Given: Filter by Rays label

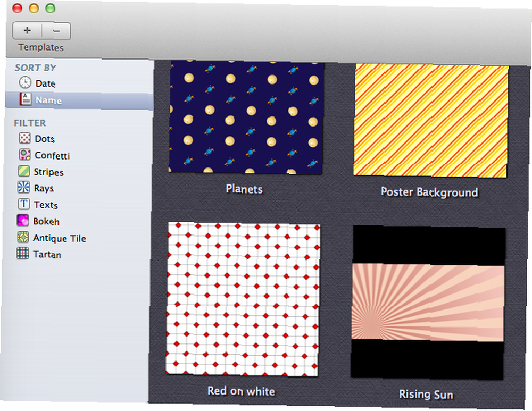Looking at the screenshot, I should coord(44,188).
